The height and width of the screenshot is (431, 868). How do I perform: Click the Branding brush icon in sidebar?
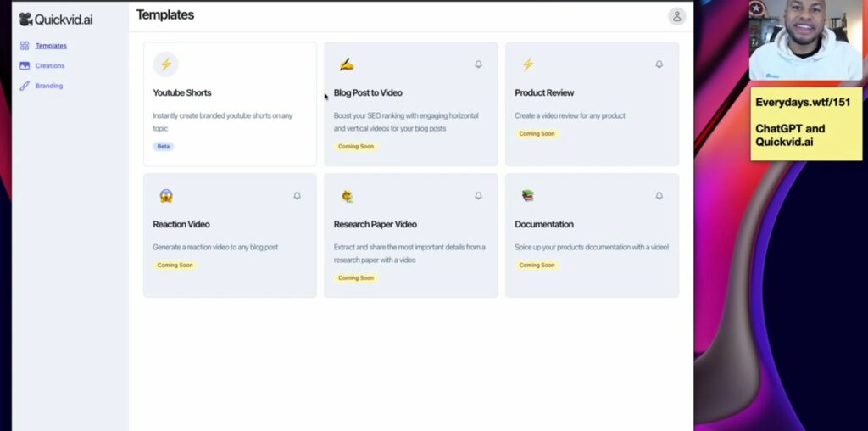coord(25,86)
